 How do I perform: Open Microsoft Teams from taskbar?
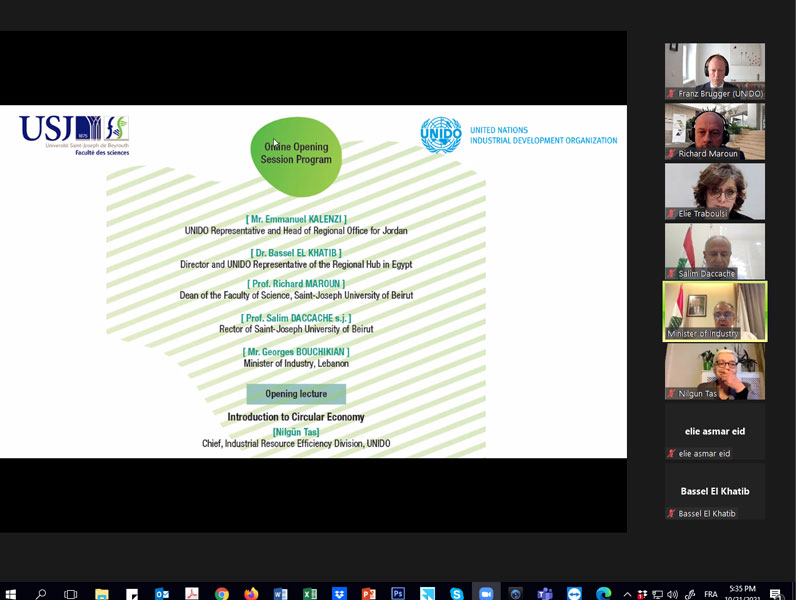pyautogui.click(x=545, y=593)
